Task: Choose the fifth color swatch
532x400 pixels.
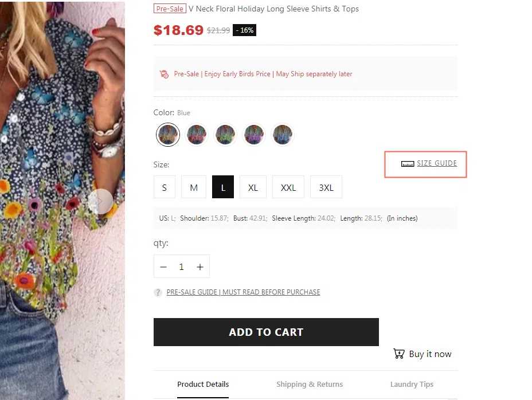Action: [x=283, y=135]
